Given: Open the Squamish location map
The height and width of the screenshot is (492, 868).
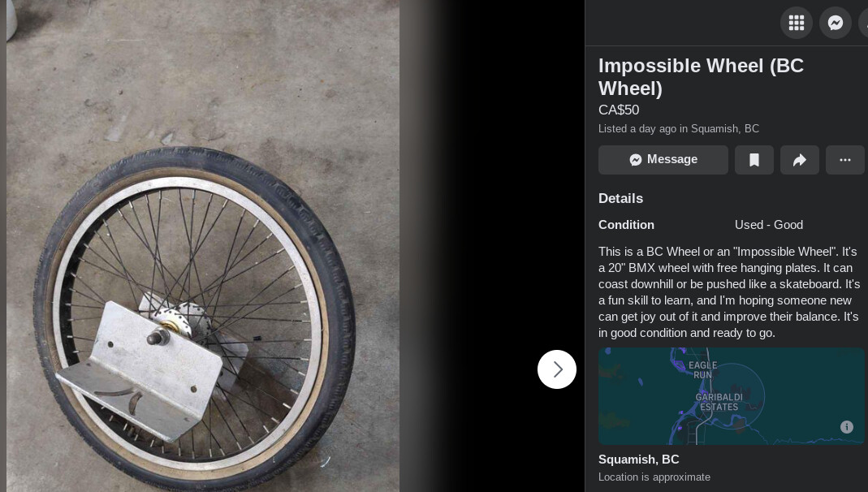Looking at the screenshot, I should [x=732, y=396].
